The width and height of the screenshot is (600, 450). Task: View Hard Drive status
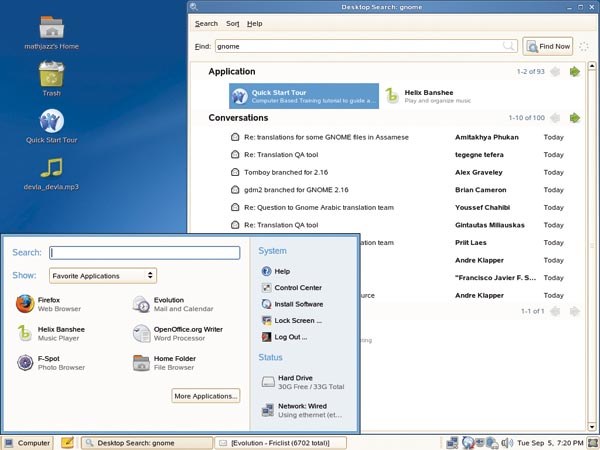[303, 382]
